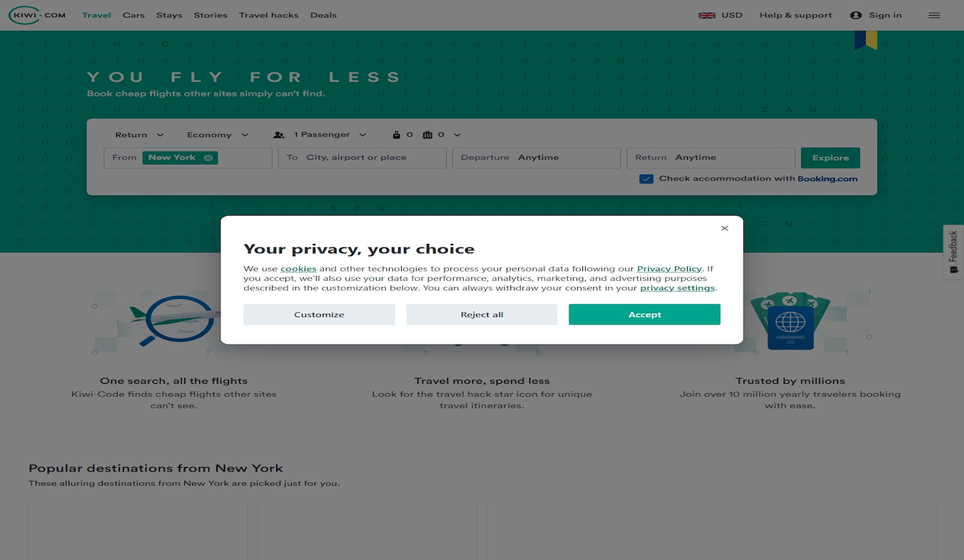This screenshot has height=560, width=964.
Task: Click the Ukraine ribbon badge
Action: (x=866, y=40)
